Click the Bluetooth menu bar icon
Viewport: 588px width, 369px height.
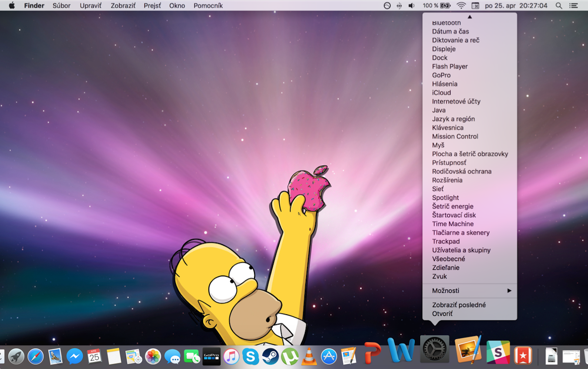tap(399, 6)
